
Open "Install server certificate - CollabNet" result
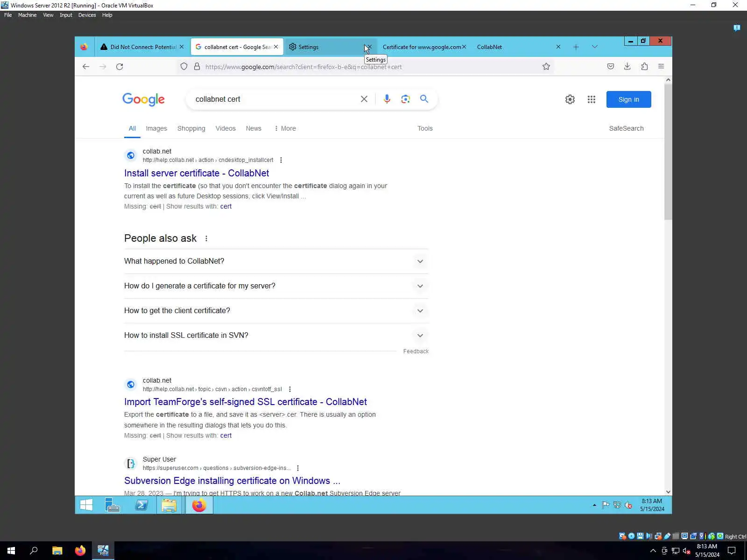point(197,173)
